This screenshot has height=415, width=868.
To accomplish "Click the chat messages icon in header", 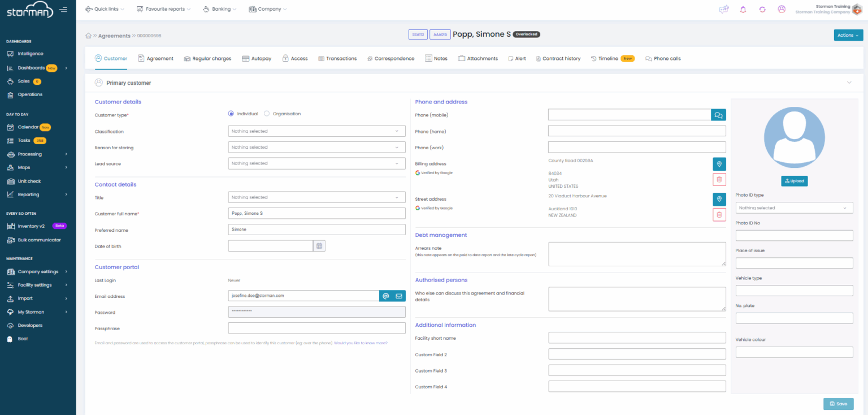I will 723,9.
